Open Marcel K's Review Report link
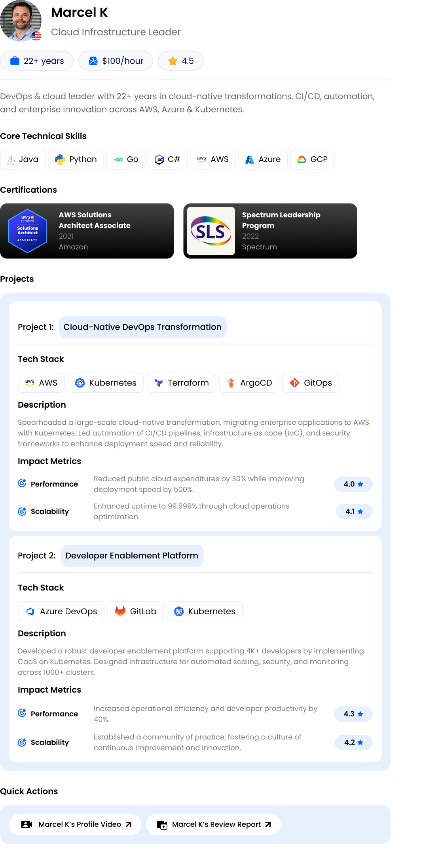The width and height of the screenshot is (421, 868). coord(214,824)
